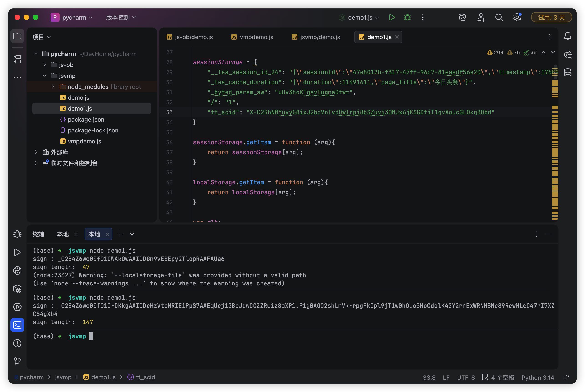Image resolution: width=585 pixels, height=392 pixels.
Task: Click the 试用: 3 天 trial button
Action: (551, 17)
